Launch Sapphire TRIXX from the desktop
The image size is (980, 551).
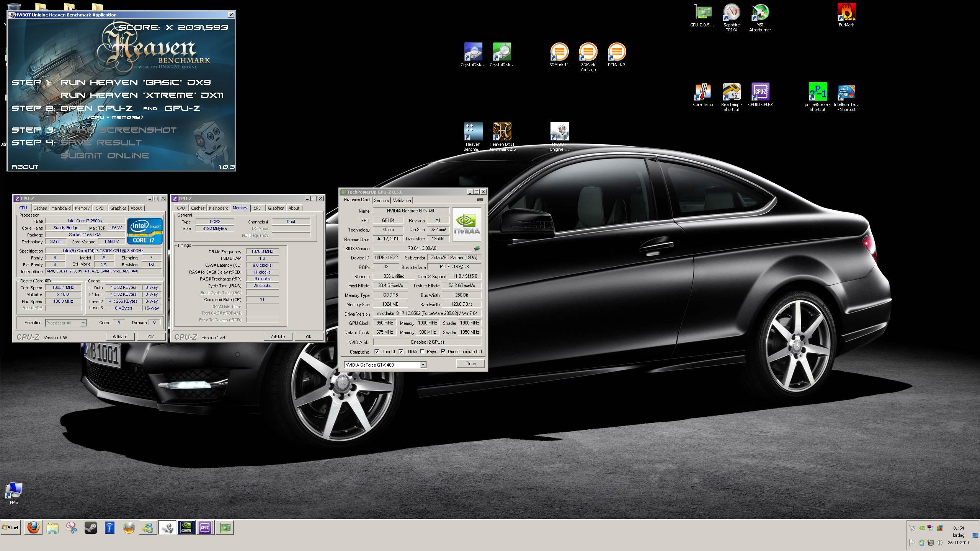(731, 18)
